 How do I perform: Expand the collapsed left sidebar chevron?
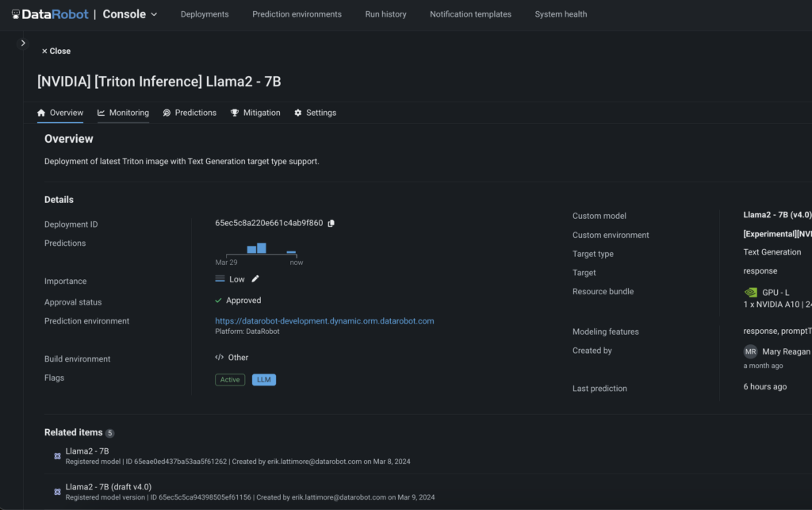pyautogui.click(x=23, y=42)
